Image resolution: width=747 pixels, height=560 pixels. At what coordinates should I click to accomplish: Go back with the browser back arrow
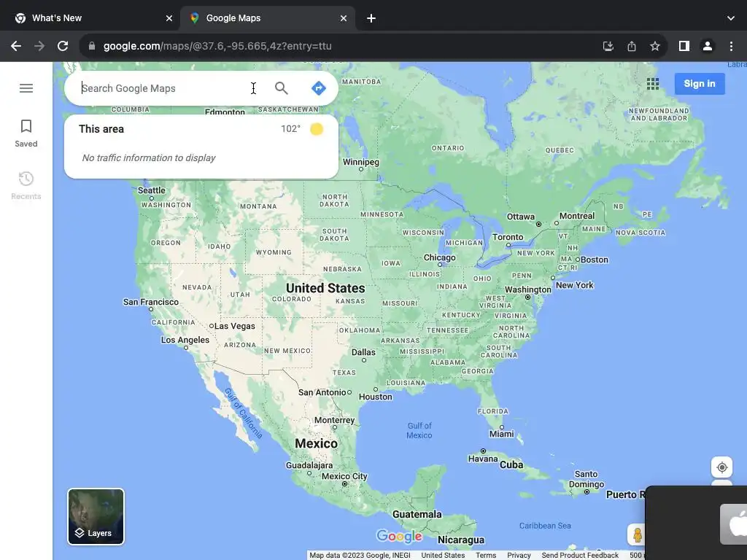click(x=16, y=46)
